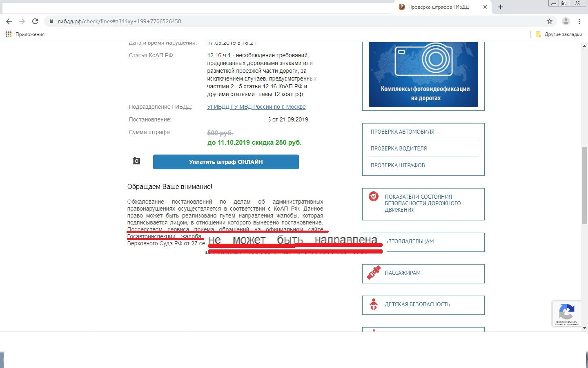The width and height of the screenshot is (588, 368).
Task: Open the ПАССАЖИРАМ section link
Action: coord(403,273)
